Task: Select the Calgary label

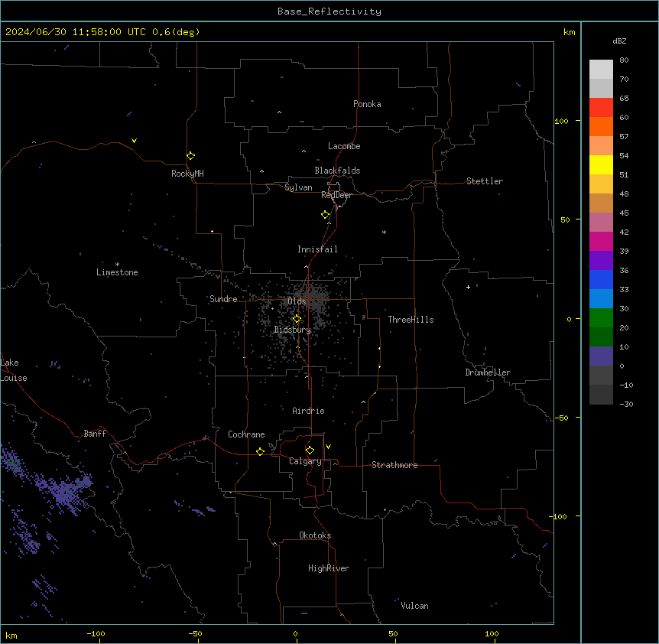Action: coord(305,461)
